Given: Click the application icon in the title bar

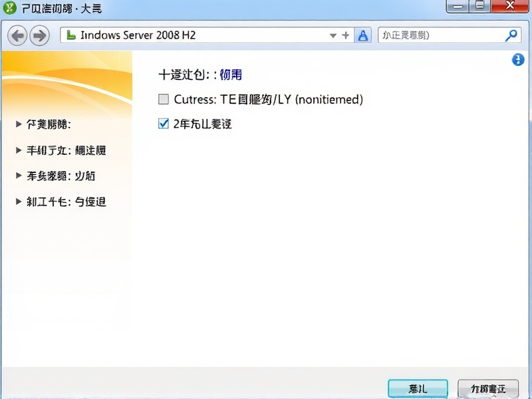Looking at the screenshot, I should (x=9, y=7).
